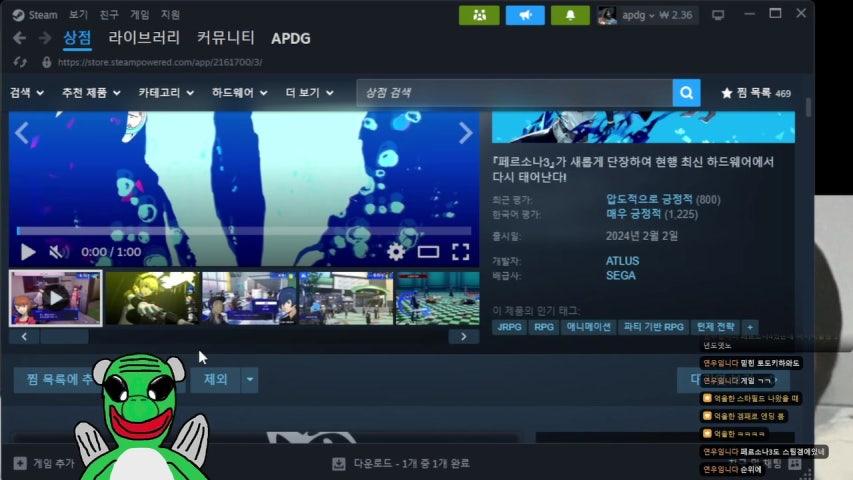The width and height of the screenshot is (853, 480).
Task: Switch to the 상점 tab
Action: (77, 38)
